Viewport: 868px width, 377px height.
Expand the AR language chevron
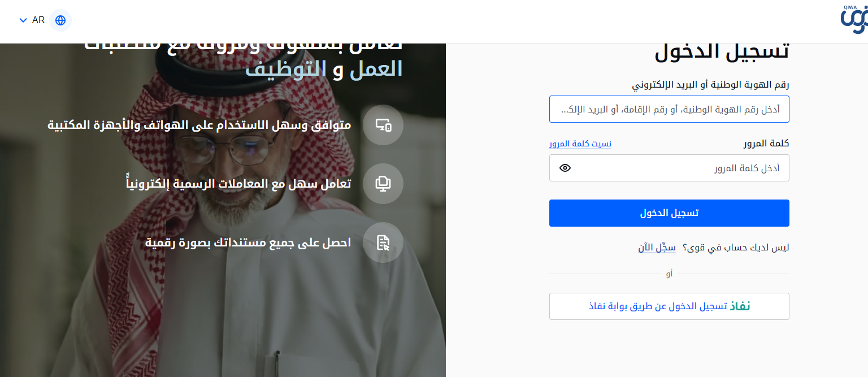[x=23, y=20]
